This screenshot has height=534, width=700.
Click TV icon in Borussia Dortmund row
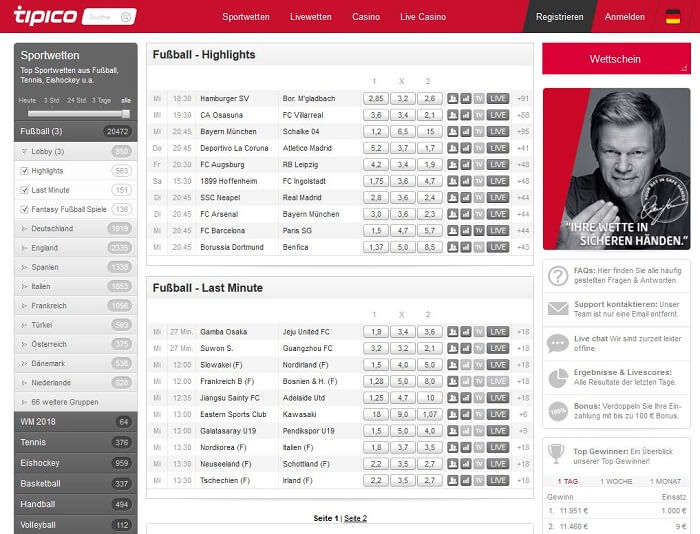pos(479,247)
